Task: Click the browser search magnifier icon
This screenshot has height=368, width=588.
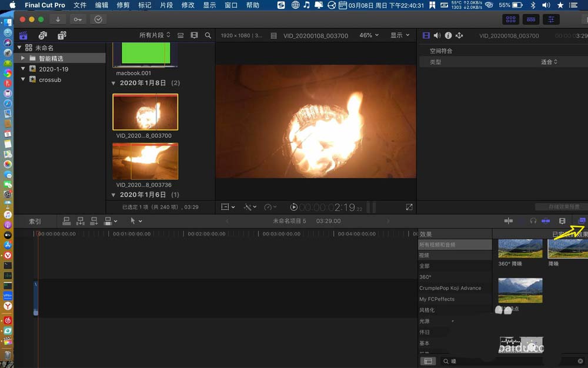Action: tap(208, 35)
